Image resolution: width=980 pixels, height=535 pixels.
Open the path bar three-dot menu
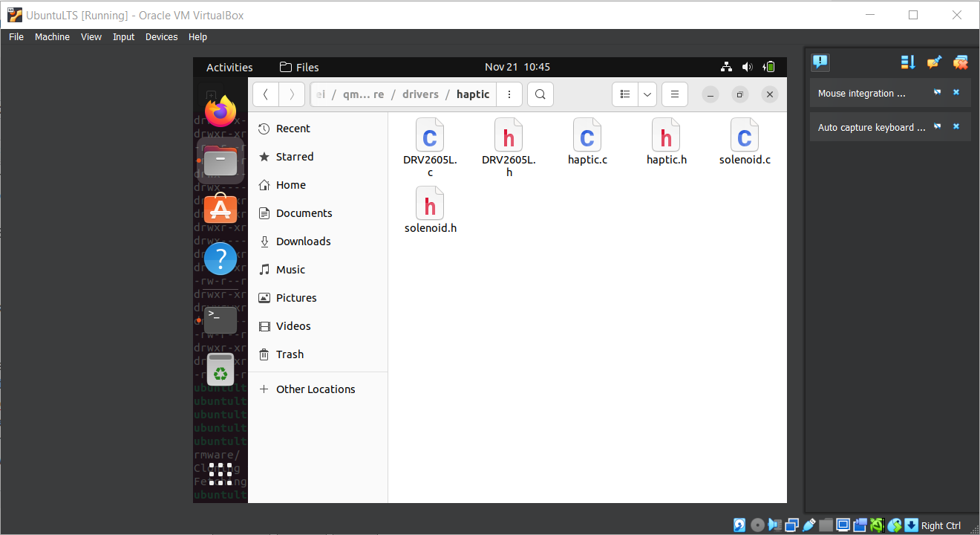509,94
